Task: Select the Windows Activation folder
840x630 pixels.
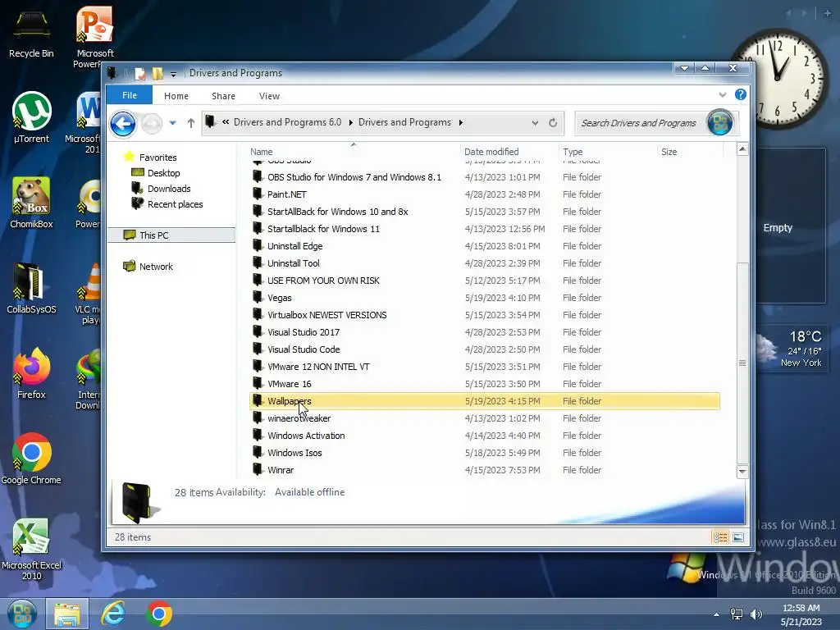Action: point(485,436)
